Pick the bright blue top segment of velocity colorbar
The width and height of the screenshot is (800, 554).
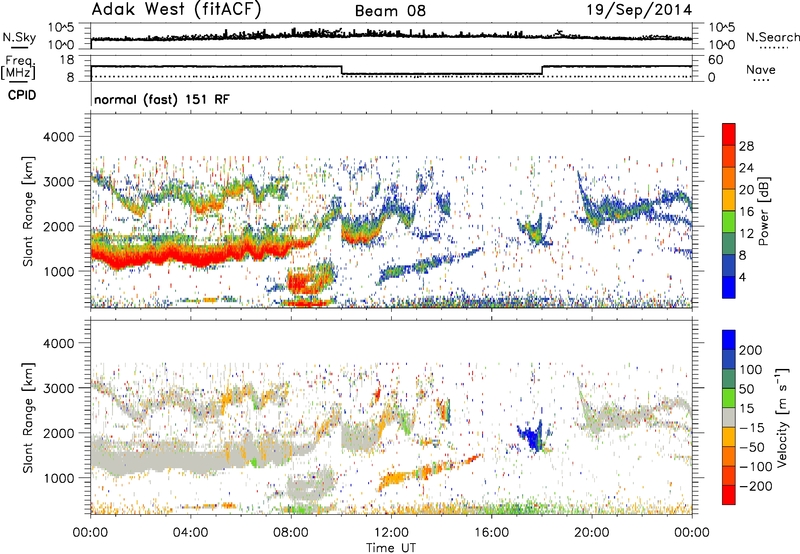[729, 340]
